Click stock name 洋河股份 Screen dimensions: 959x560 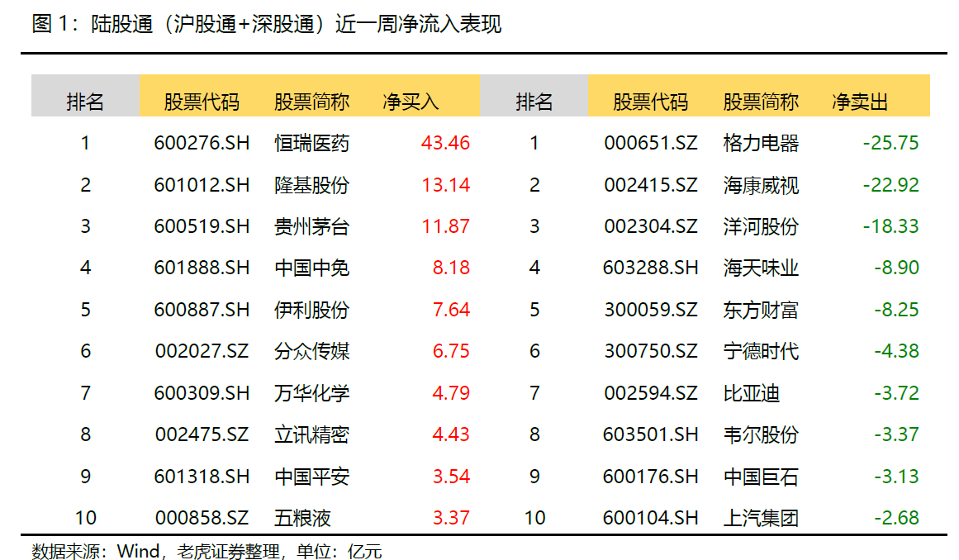pyautogui.click(x=761, y=226)
